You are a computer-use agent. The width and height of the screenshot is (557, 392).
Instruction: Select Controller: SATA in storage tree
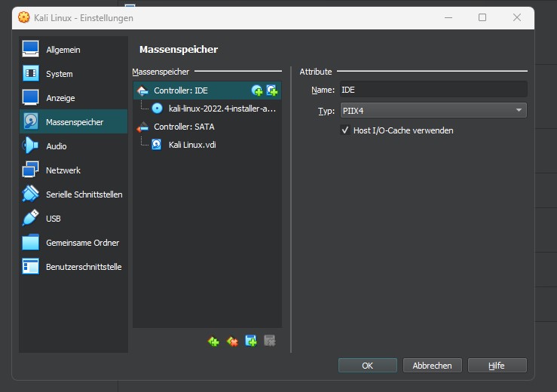point(207,127)
